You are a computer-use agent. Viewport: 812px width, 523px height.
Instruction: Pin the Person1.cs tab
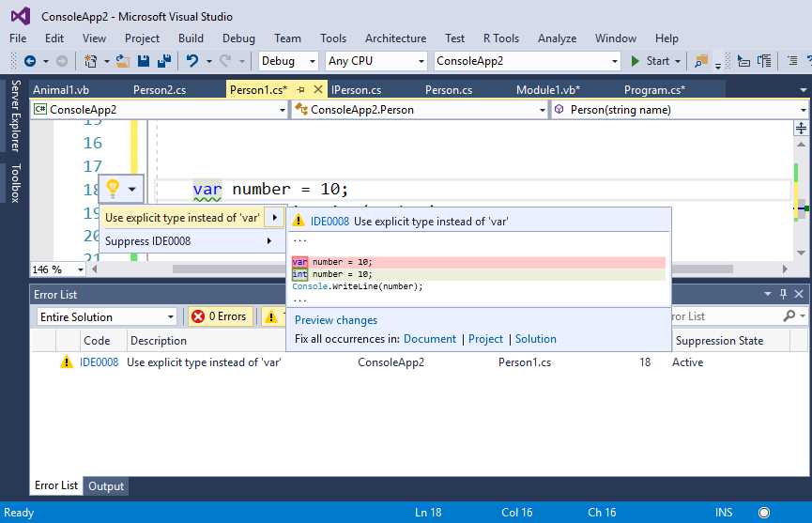tap(301, 89)
